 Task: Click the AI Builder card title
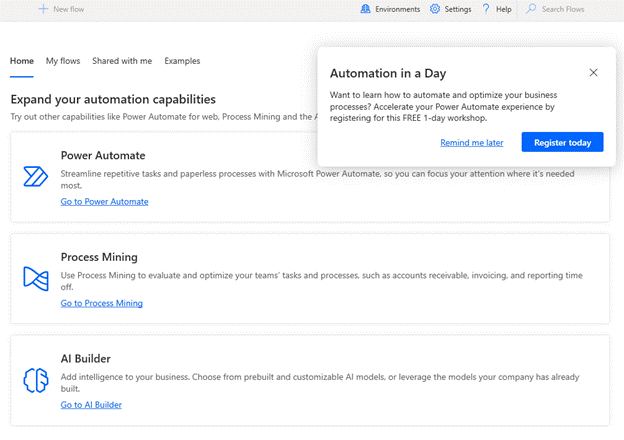pos(86,358)
